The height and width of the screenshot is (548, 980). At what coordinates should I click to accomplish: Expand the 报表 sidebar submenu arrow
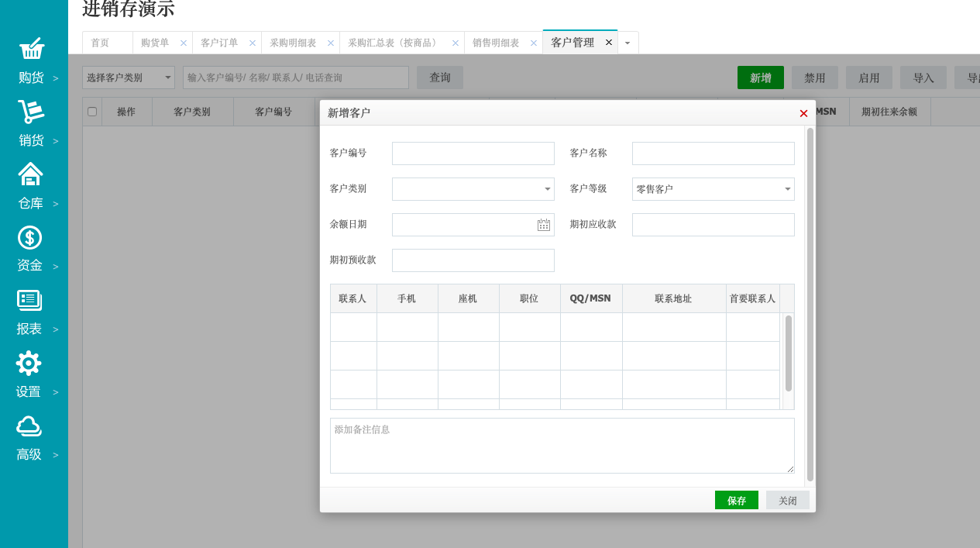[x=56, y=329]
